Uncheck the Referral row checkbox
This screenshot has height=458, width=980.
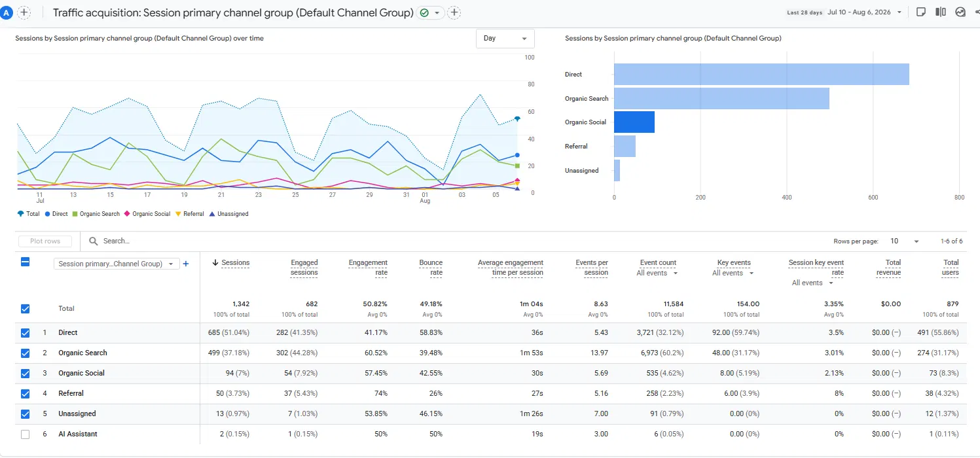click(x=25, y=393)
